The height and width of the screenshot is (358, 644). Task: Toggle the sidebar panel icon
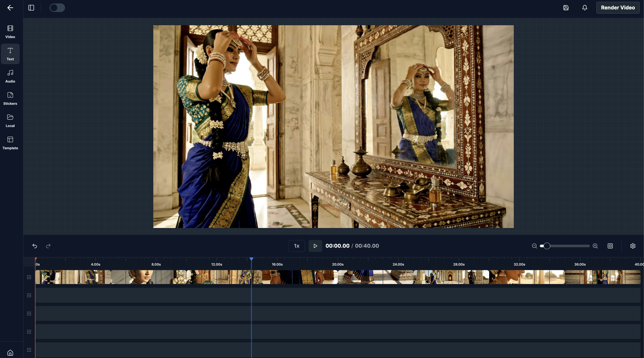31,8
